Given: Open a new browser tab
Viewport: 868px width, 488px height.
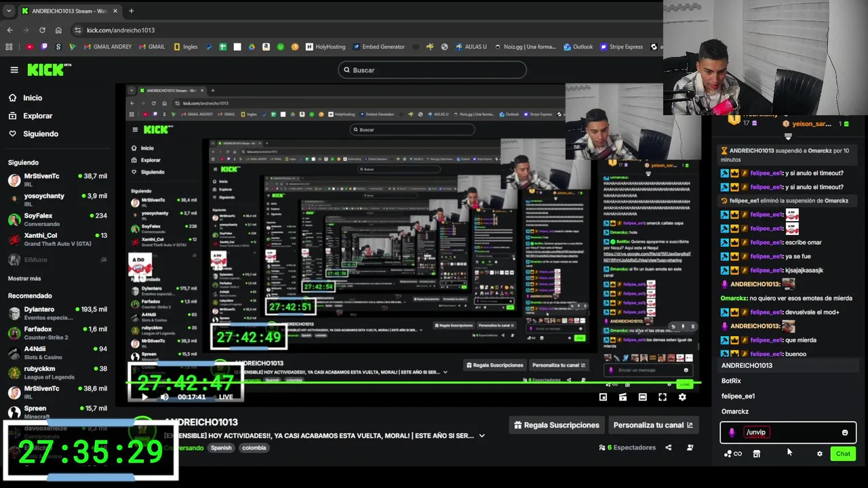Looking at the screenshot, I should click(131, 11).
